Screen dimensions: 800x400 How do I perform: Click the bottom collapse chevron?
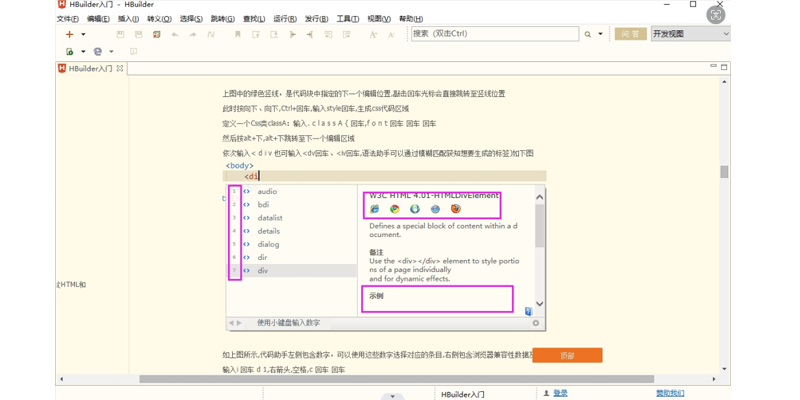pyautogui.click(x=392, y=396)
